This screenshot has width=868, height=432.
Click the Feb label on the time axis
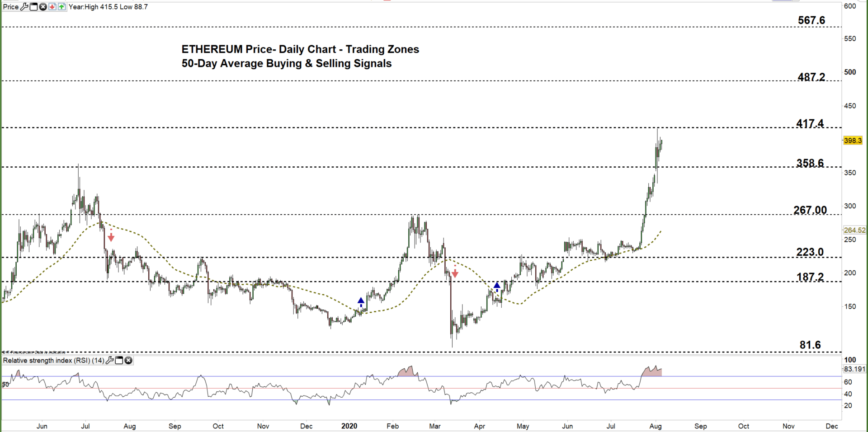(393, 426)
